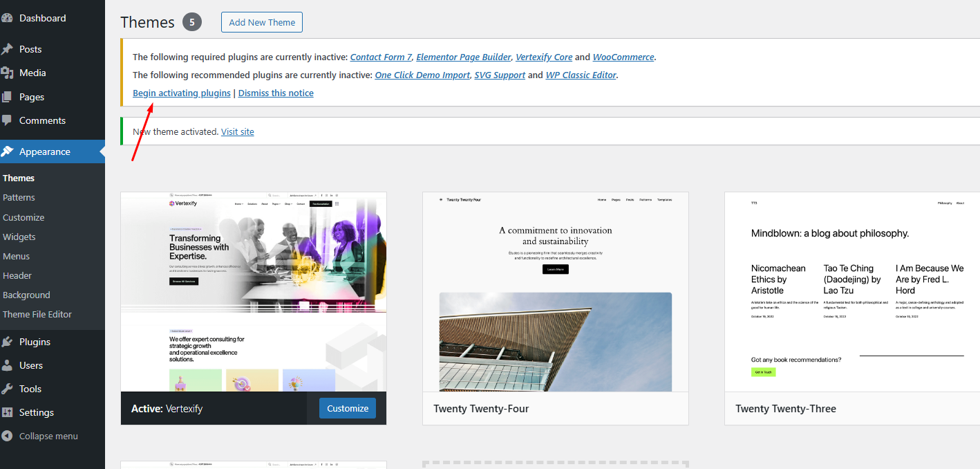The height and width of the screenshot is (469, 980).
Task: Click the Media library icon
Action: pyautogui.click(x=7, y=73)
